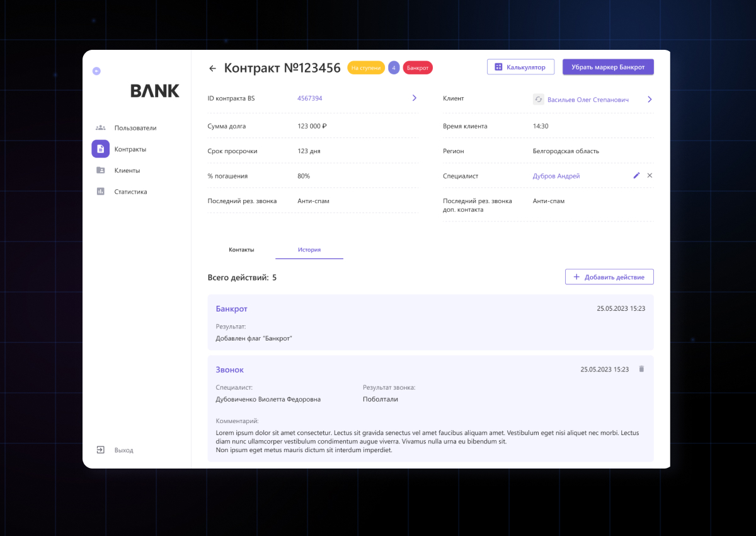Image resolution: width=756 pixels, height=536 pixels.
Task: Edit Специалист using the pencil icon
Action: pyautogui.click(x=636, y=175)
